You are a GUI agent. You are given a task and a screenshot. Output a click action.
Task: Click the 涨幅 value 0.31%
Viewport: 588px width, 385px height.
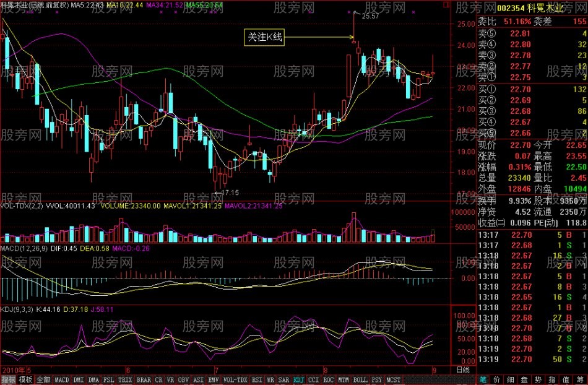(x=519, y=167)
